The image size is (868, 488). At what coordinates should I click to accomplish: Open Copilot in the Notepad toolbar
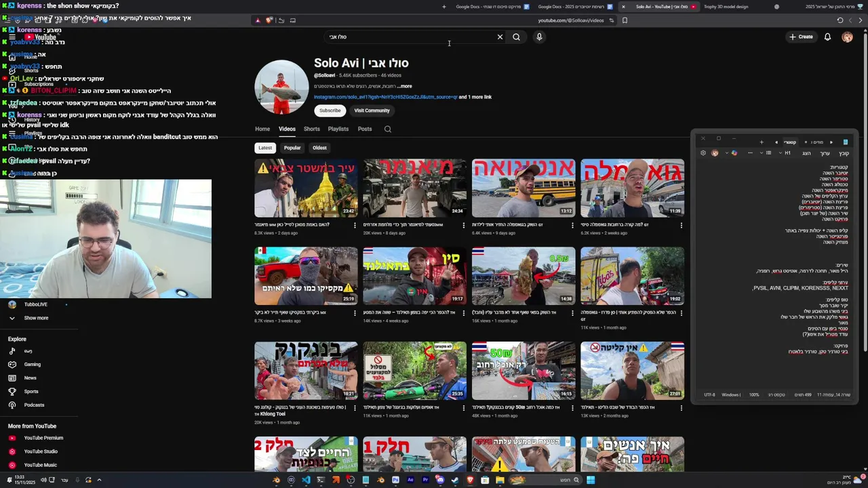click(734, 153)
